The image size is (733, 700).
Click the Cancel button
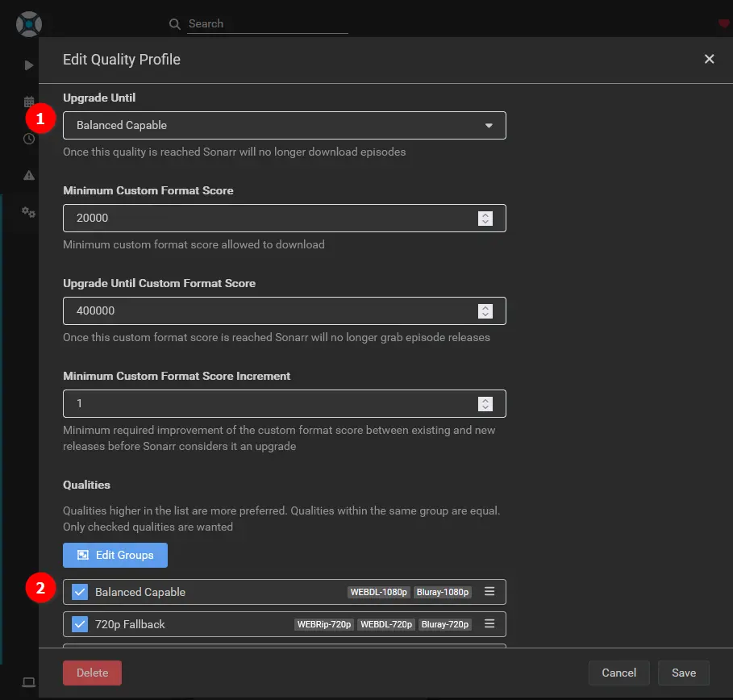[619, 673]
